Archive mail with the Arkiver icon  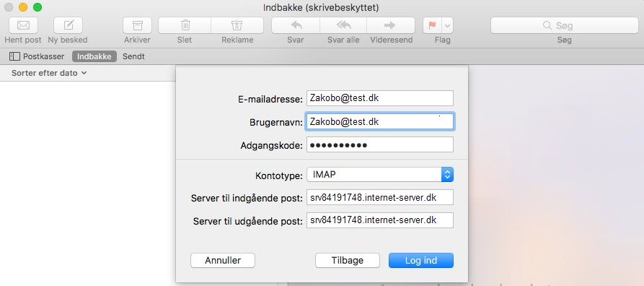click(x=137, y=25)
